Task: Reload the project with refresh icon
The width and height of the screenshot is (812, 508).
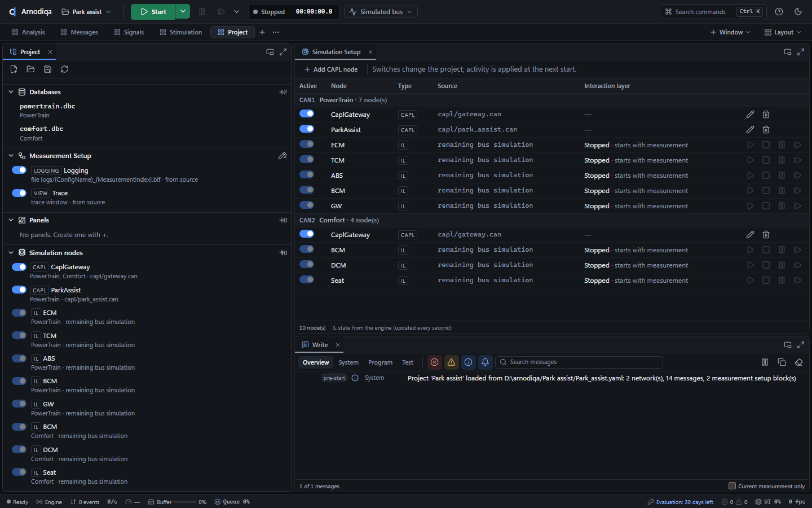Action: pyautogui.click(x=65, y=69)
